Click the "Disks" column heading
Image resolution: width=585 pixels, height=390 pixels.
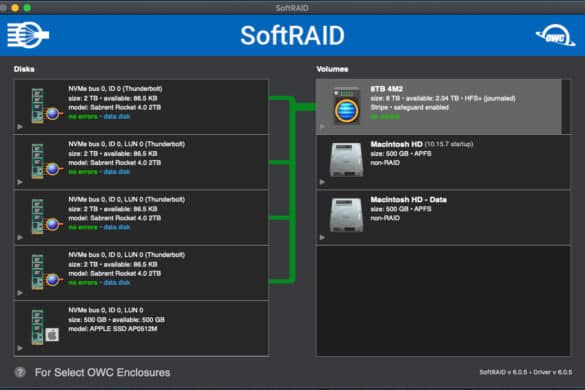[x=24, y=69]
